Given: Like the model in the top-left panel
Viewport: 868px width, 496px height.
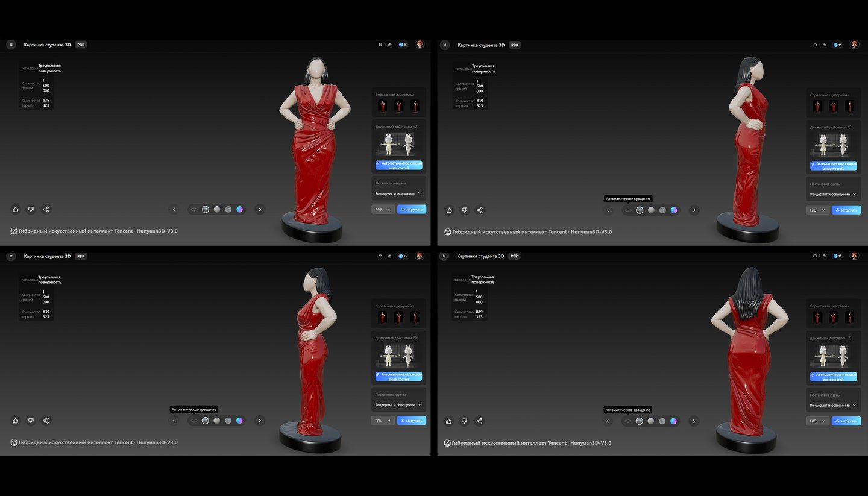Looking at the screenshot, I should [16, 209].
